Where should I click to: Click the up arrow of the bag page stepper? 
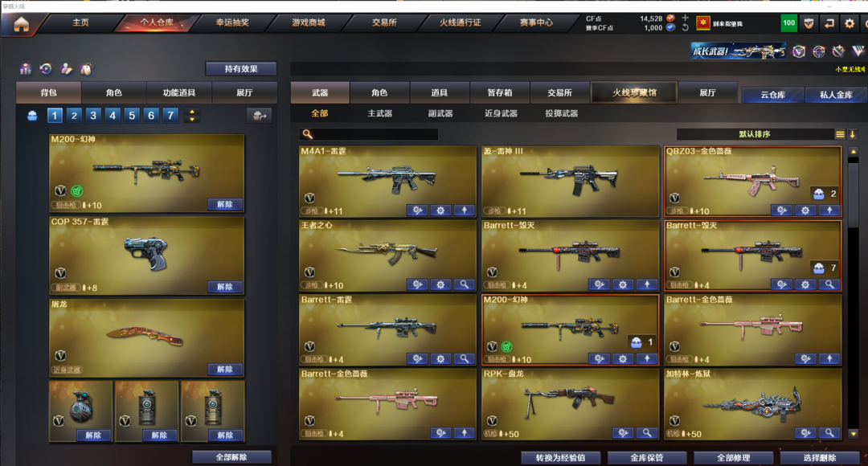coord(192,112)
